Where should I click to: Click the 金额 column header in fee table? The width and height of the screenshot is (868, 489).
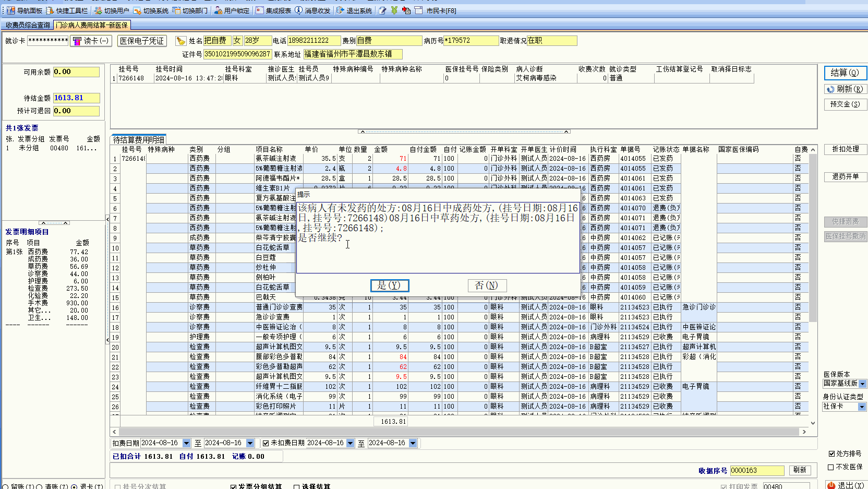pyautogui.click(x=381, y=150)
